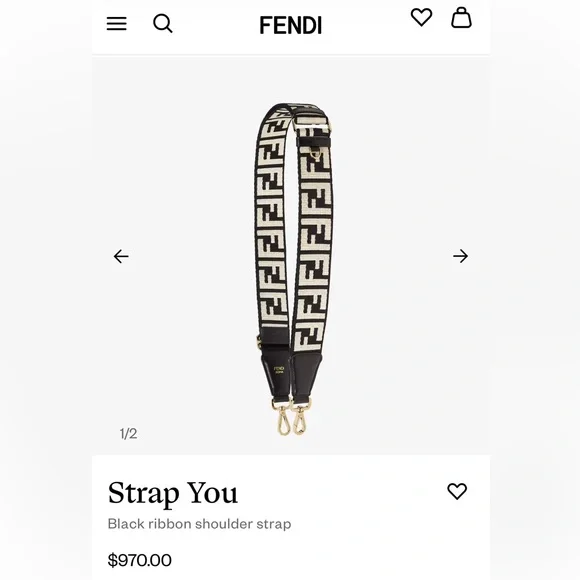This screenshot has height=580, width=580.
Task: Show next product image with right arrow
Action: [461, 256]
